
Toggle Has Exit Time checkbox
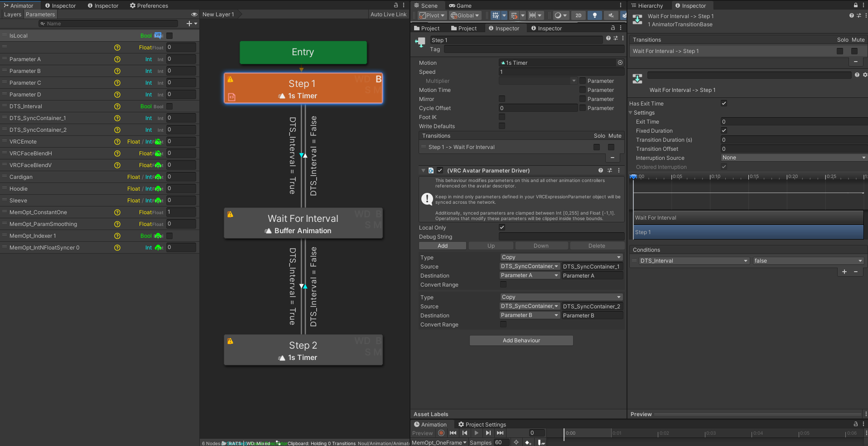[724, 103]
